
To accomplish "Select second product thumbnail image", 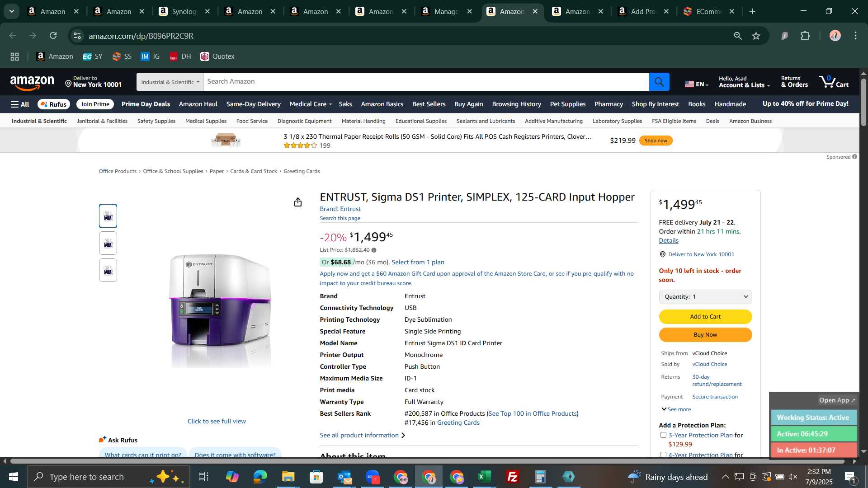I will click(x=108, y=243).
